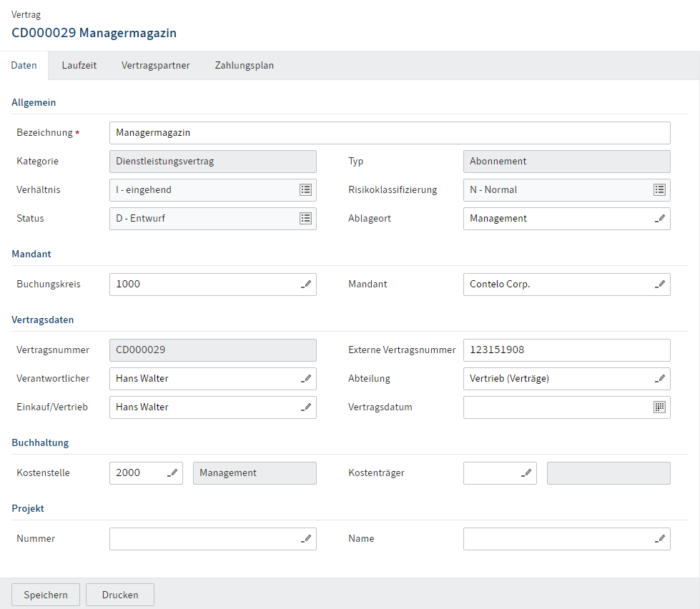This screenshot has height=609, width=700.
Task: Click the Speichern button
Action: [x=46, y=595]
